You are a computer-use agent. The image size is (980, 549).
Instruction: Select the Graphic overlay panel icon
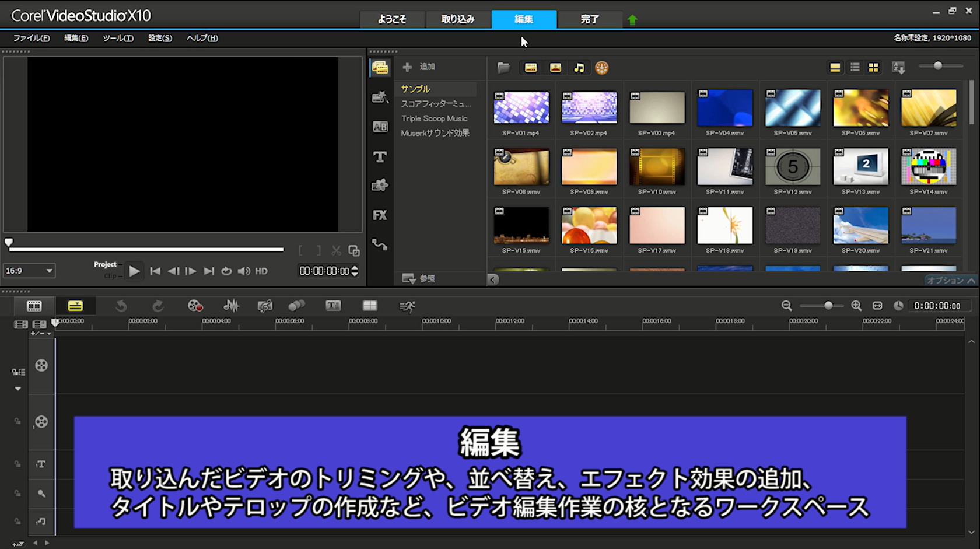[380, 186]
